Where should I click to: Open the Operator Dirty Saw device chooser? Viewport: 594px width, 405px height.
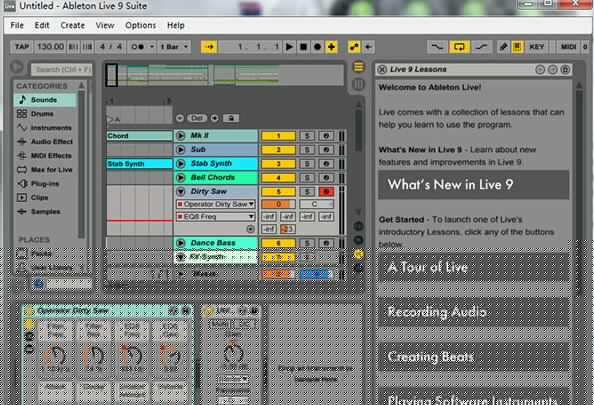tap(215, 204)
